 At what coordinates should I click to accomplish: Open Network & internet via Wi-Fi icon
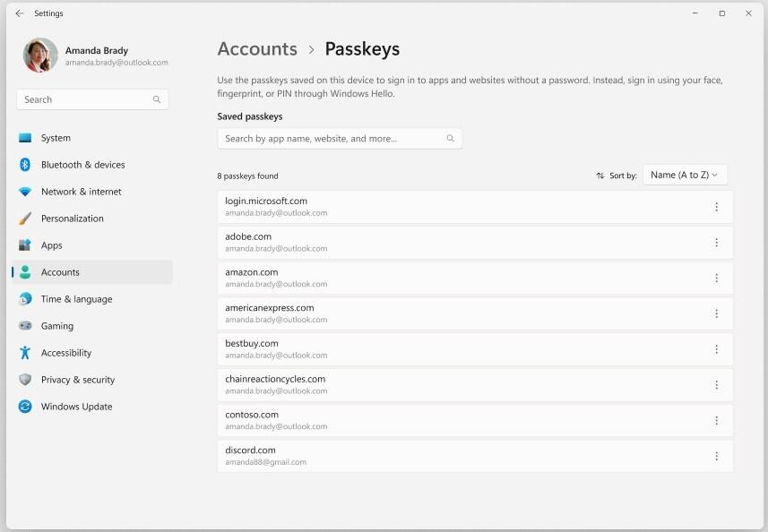point(25,192)
